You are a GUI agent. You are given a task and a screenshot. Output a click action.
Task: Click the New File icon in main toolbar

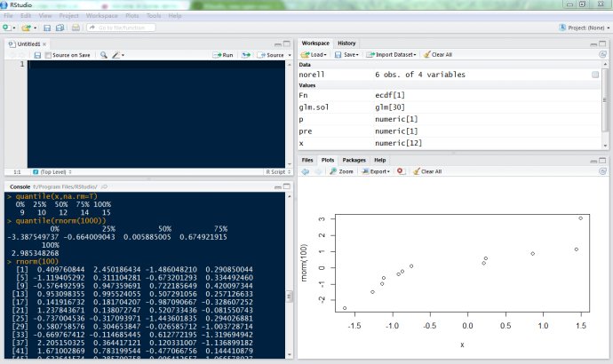click(7, 28)
